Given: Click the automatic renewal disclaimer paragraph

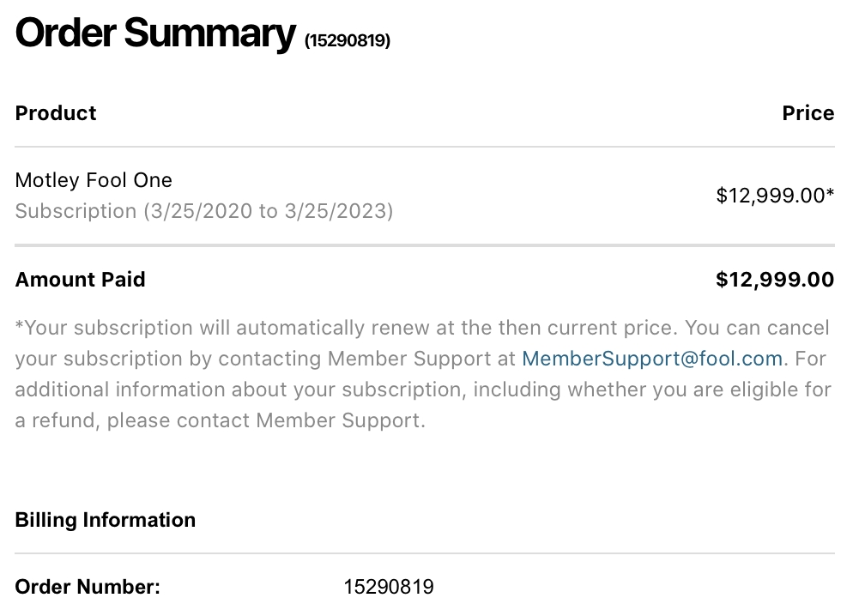Looking at the screenshot, I should tap(423, 374).
